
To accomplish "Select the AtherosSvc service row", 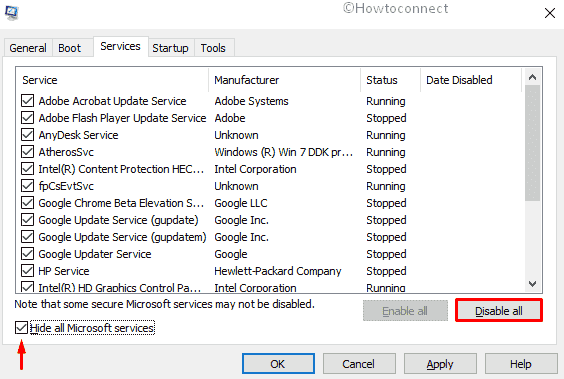I will point(269,152).
